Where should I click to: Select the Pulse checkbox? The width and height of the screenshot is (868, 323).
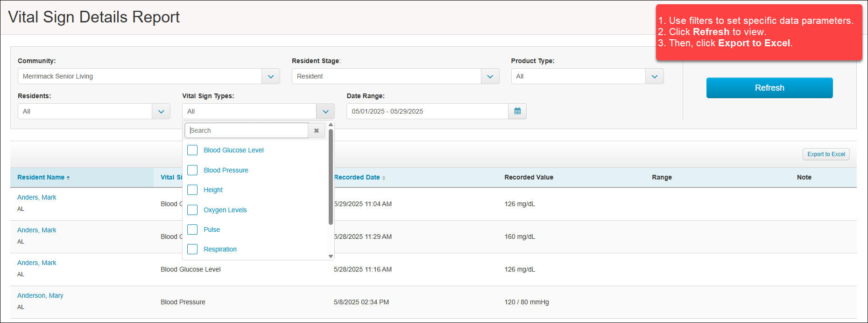192,230
